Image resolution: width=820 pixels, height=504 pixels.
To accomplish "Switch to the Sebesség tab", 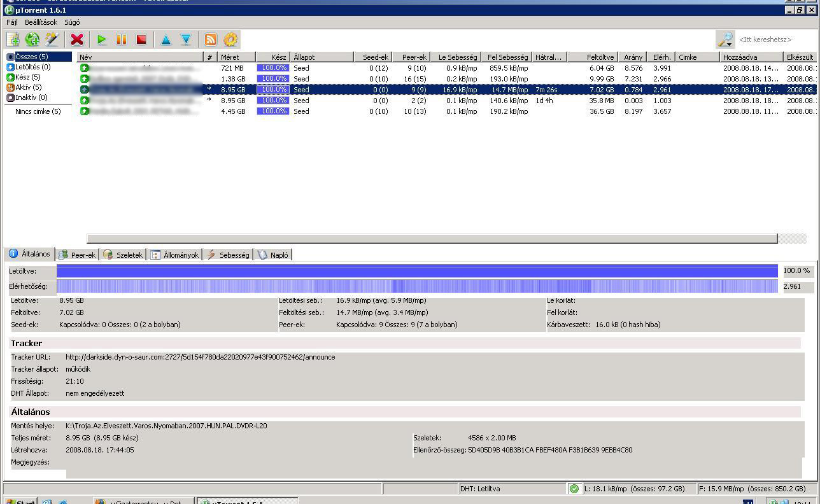I will 228,255.
